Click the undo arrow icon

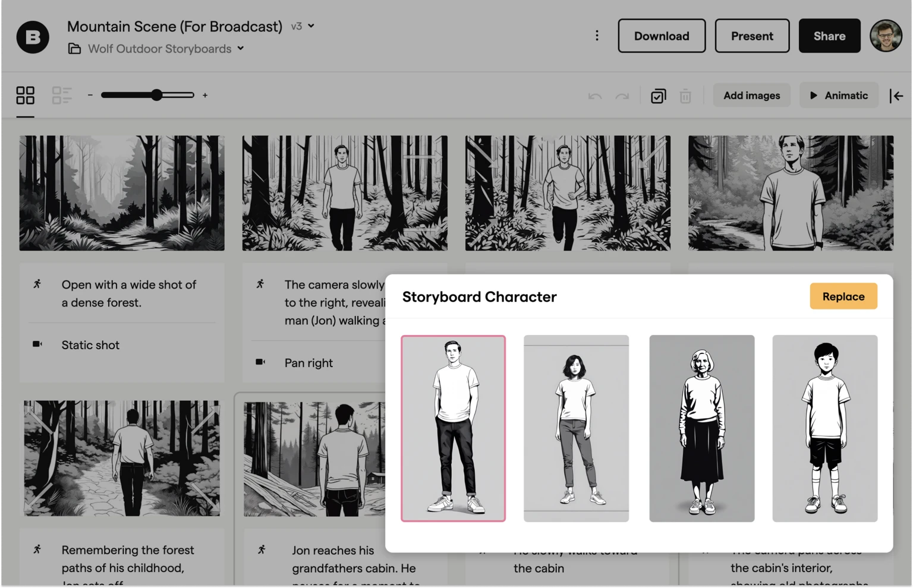594,96
